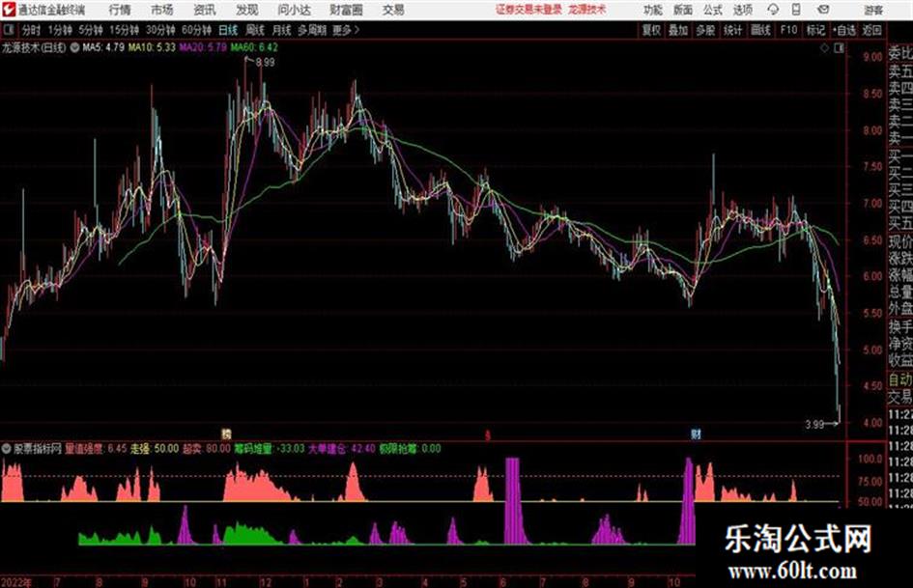
Task: Click the 筹码堆量 indicator label
Action: (269, 449)
